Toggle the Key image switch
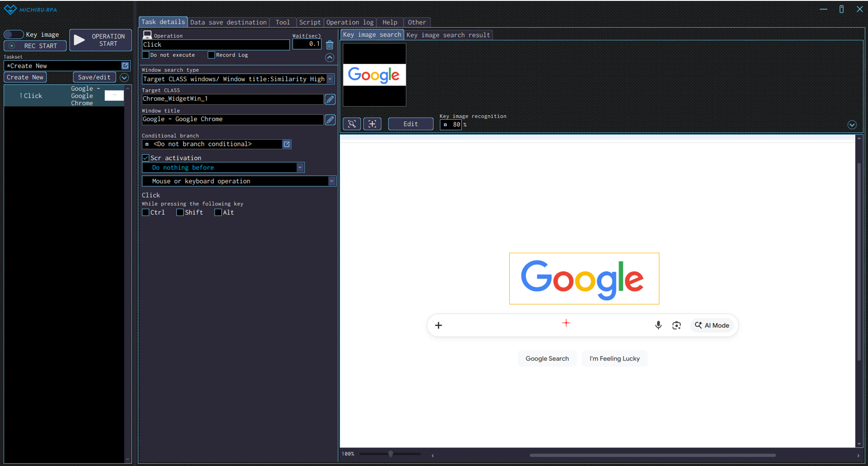Image resolution: width=868 pixels, height=466 pixels. 14,35
